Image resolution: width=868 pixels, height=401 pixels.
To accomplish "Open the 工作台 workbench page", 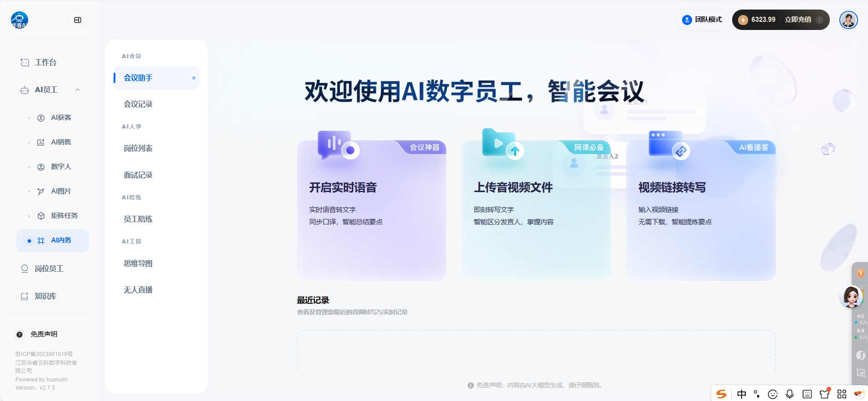I will pyautogui.click(x=45, y=62).
